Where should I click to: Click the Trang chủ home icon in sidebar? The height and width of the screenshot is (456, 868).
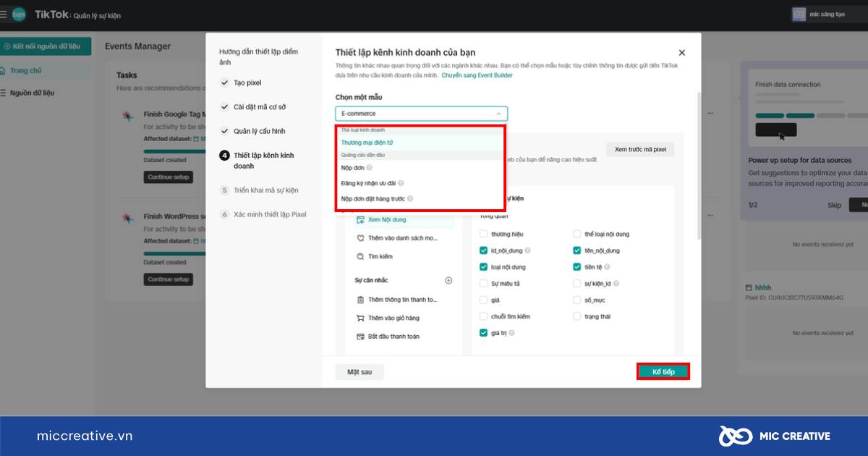click(x=4, y=70)
